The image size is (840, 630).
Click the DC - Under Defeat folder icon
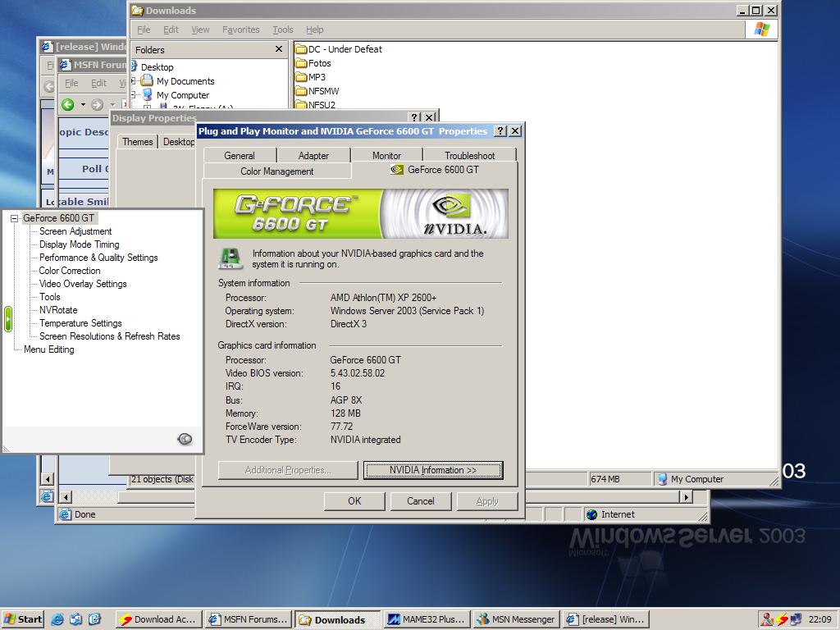click(301, 49)
